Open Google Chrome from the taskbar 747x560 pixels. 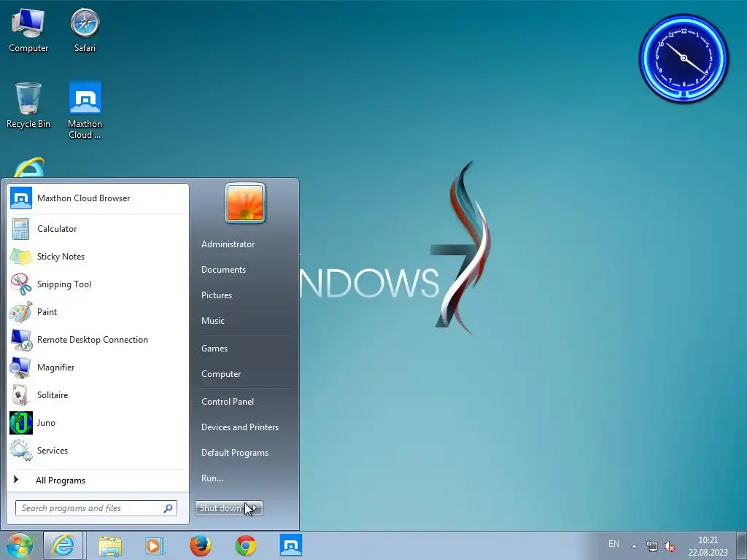pyautogui.click(x=246, y=545)
